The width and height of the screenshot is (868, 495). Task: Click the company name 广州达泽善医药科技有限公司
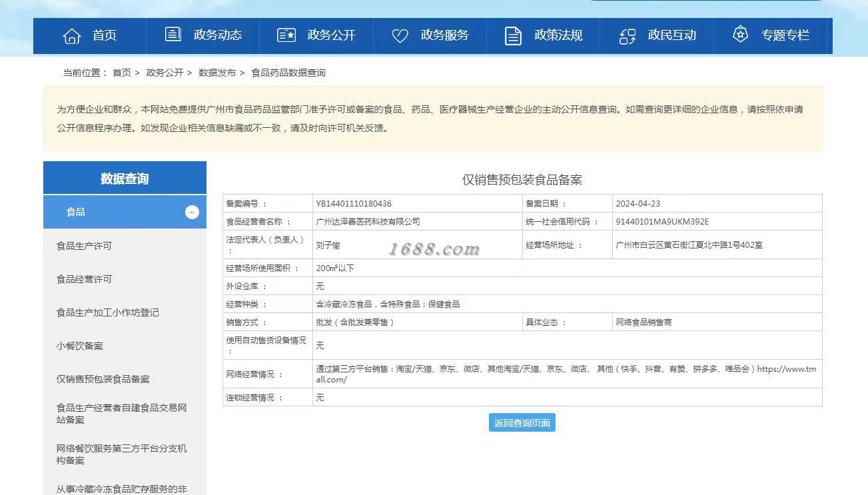[x=368, y=222]
